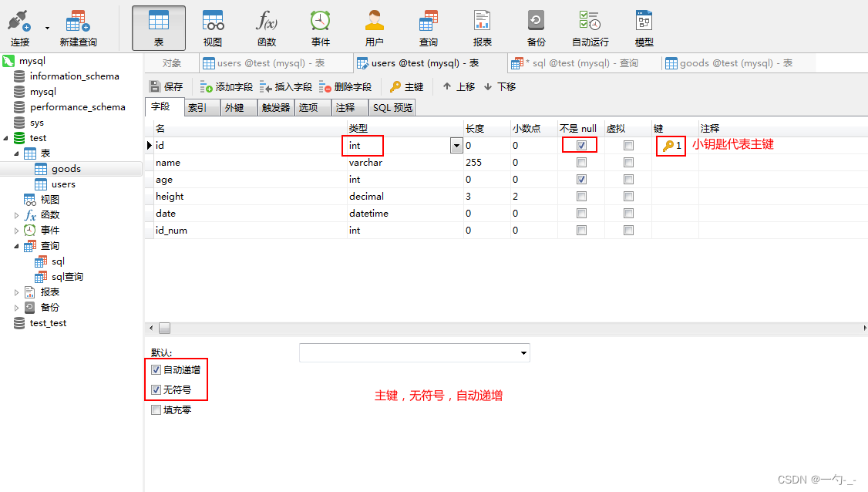Image resolution: width=868 pixels, height=492 pixels.
Task: Select the 表 table toolbar button
Action: (159, 28)
